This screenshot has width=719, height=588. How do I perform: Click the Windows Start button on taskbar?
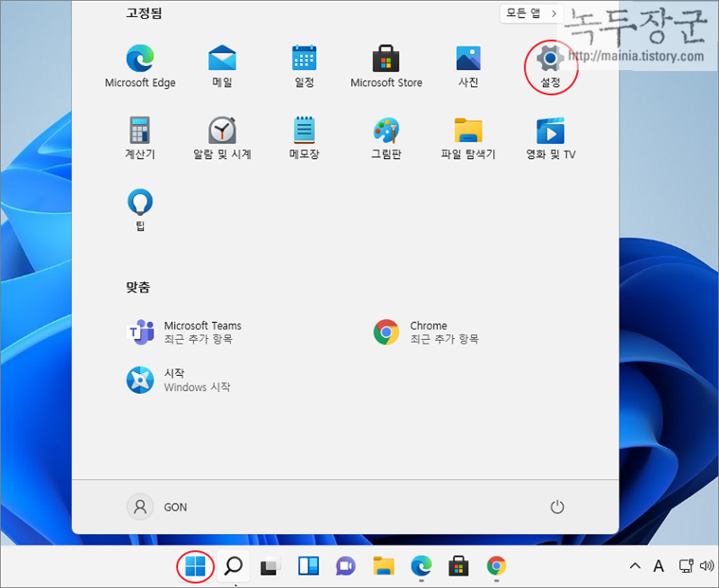click(195, 566)
